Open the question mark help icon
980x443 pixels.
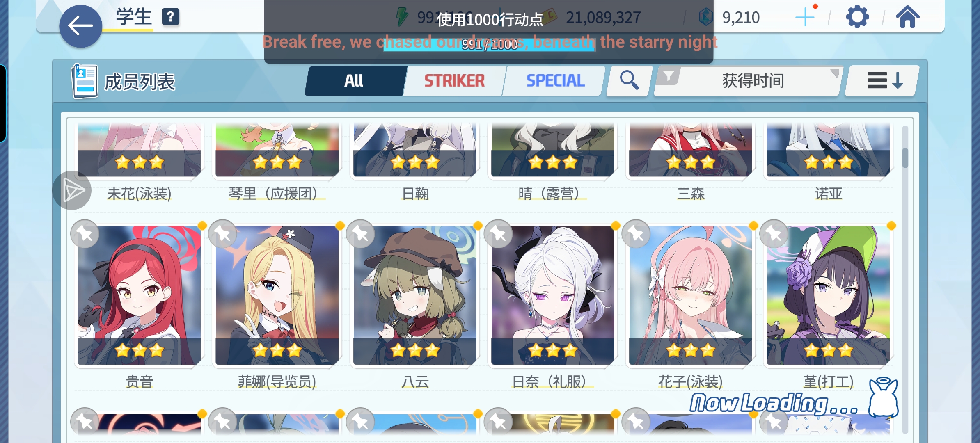point(170,17)
